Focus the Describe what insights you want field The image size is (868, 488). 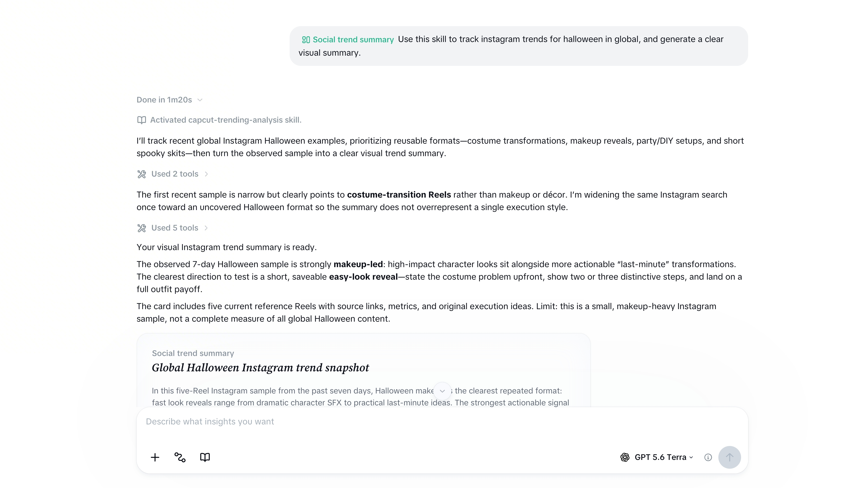pos(442,422)
